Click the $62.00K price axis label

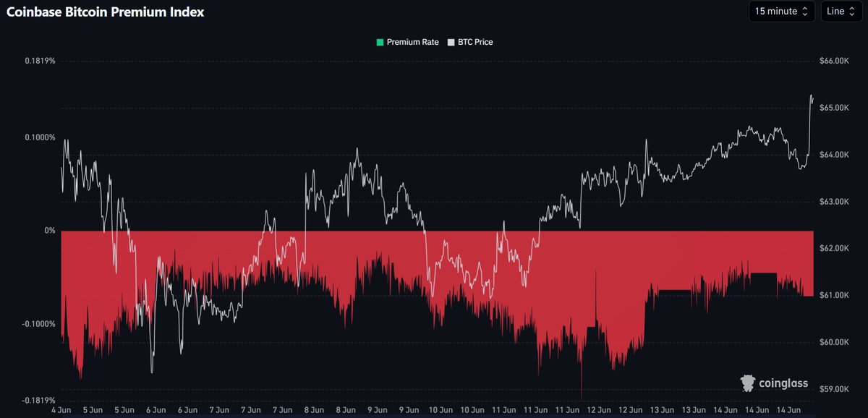[x=833, y=248]
